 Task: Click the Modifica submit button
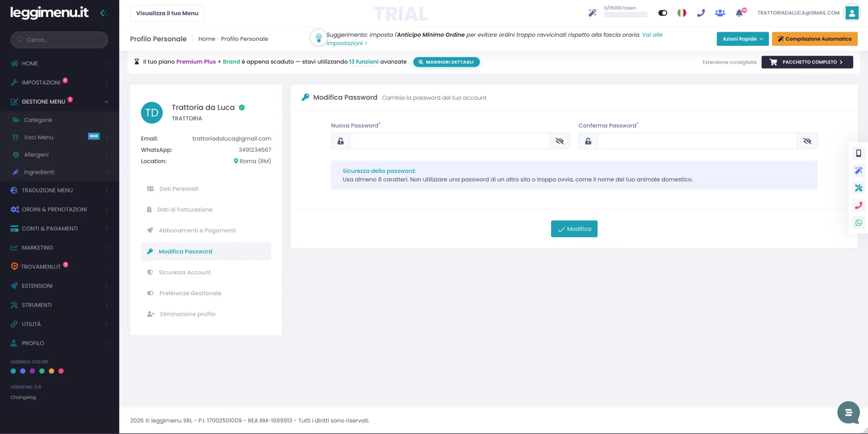[x=574, y=229]
